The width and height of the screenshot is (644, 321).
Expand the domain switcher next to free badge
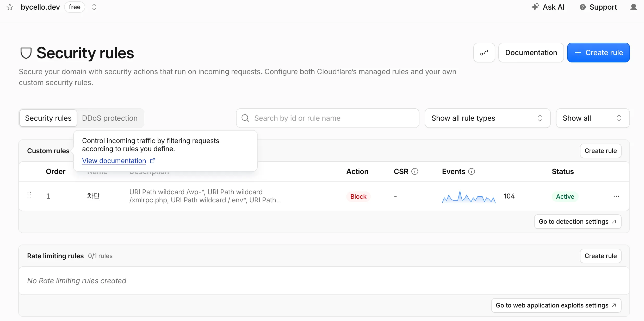click(94, 7)
